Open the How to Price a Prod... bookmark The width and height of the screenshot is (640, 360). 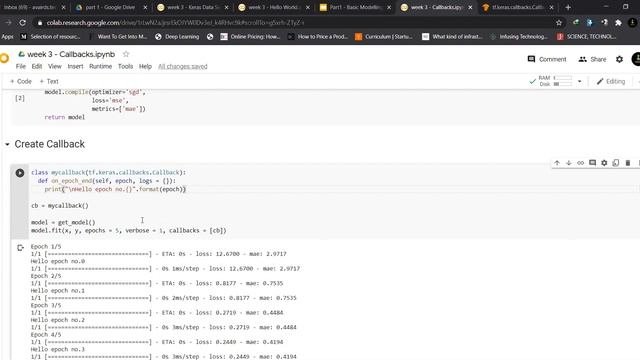coord(318,37)
